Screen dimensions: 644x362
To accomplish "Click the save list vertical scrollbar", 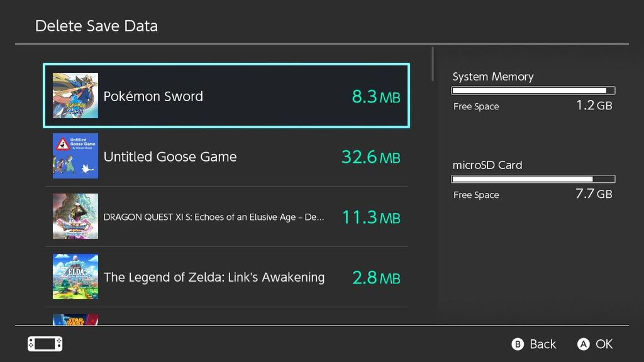I will [433, 64].
